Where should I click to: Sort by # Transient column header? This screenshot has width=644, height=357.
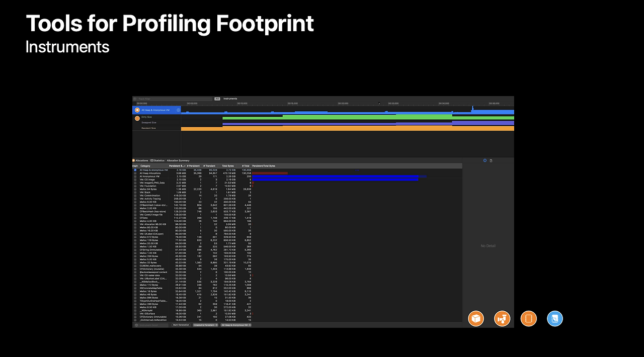point(209,166)
